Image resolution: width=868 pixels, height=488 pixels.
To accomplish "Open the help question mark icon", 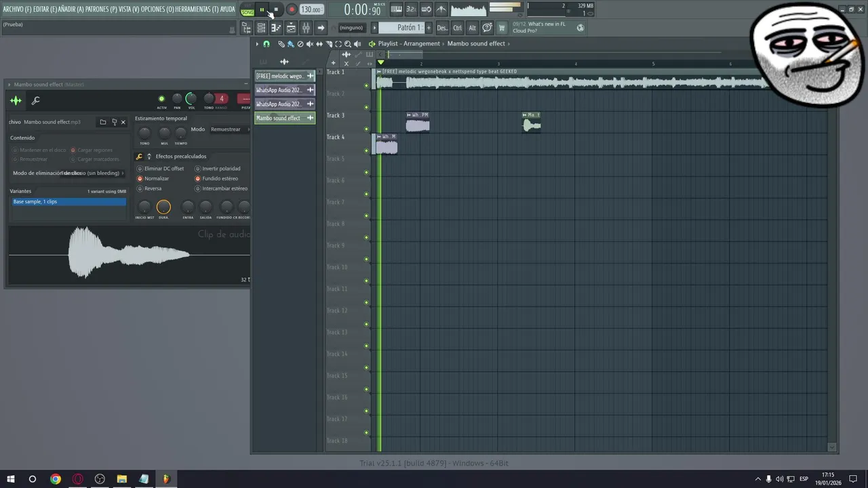I will click(487, 28).
